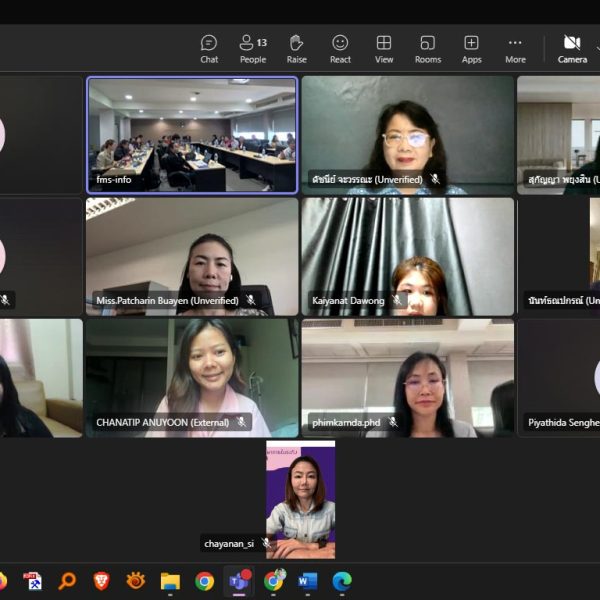Screen dimensions: 600x600
Task: Turn on the Camera
Action: coord(572,48)
